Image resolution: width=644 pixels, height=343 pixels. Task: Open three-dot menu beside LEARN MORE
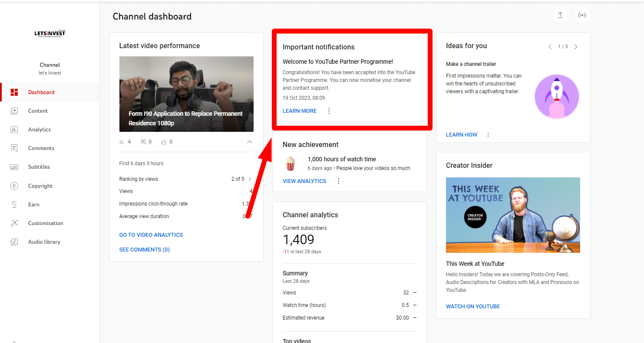coord(329,111)
